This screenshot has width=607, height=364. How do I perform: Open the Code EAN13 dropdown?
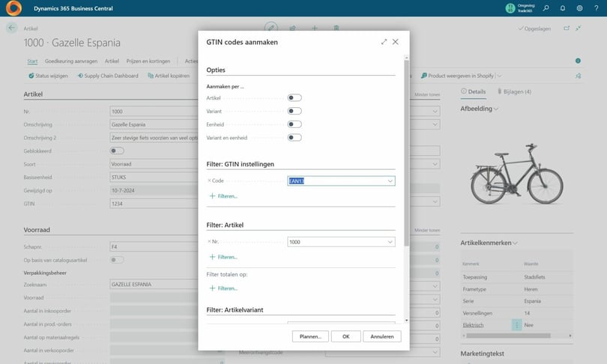tap(390, 181)
